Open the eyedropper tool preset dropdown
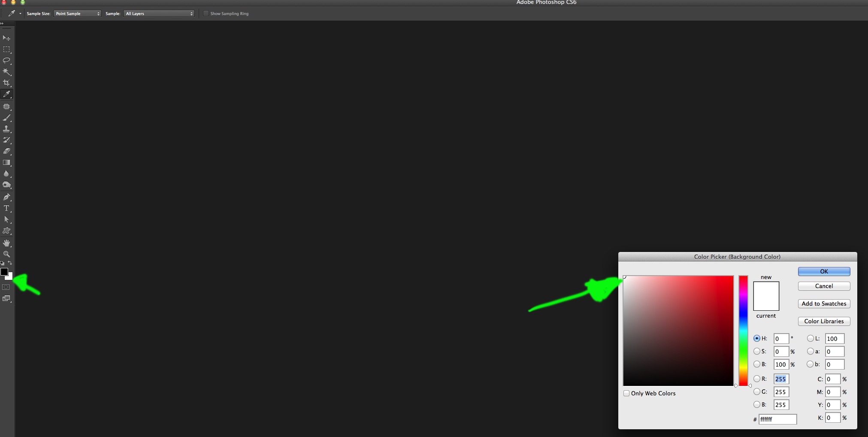868x437 pixels. point(19,13)
